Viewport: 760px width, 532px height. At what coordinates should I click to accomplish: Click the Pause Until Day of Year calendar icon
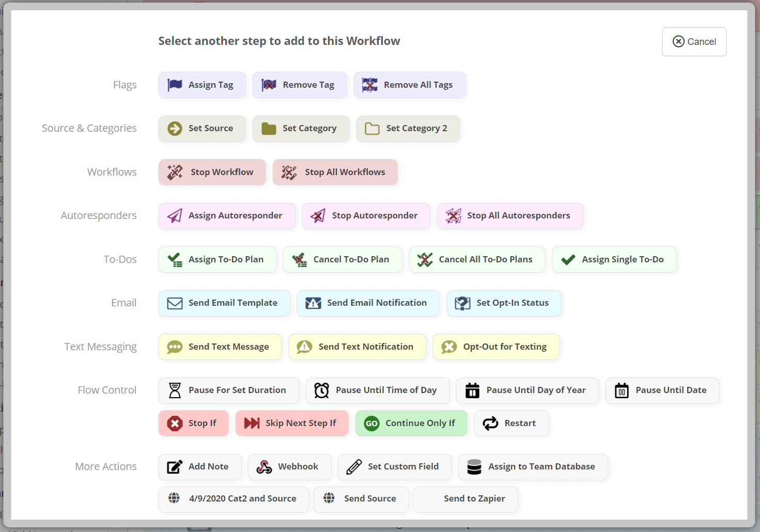[472, 390]
